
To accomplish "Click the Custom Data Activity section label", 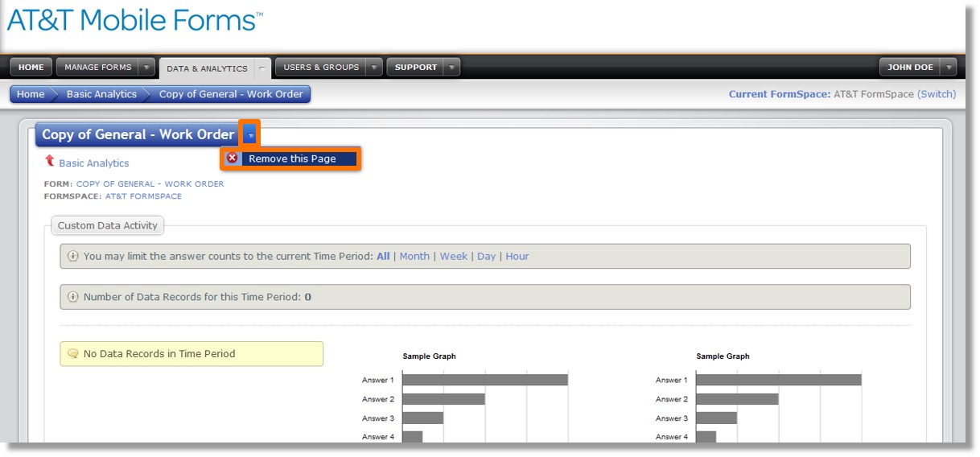I will (x=108, y=225).
